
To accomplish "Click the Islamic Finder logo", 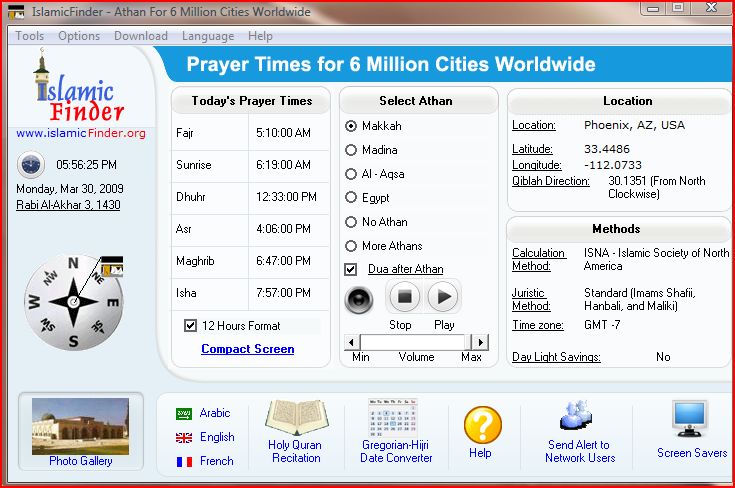I will pos(79,85).
